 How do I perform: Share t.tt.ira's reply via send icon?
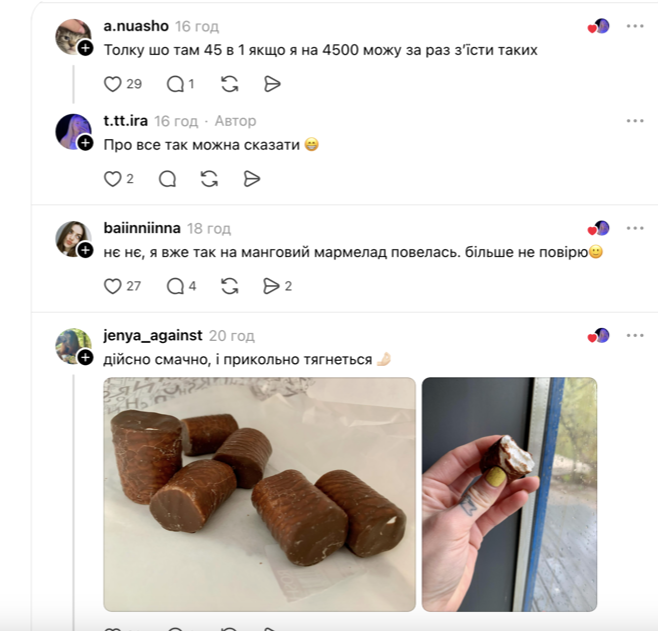[252, 179]
